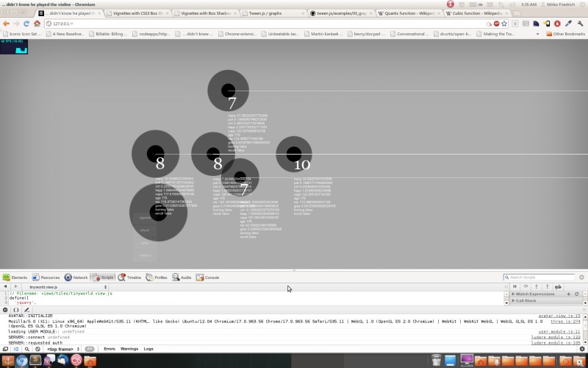Toggle the console drawer icon
Viewport: 588px width, 368px height.
(15, 349)
